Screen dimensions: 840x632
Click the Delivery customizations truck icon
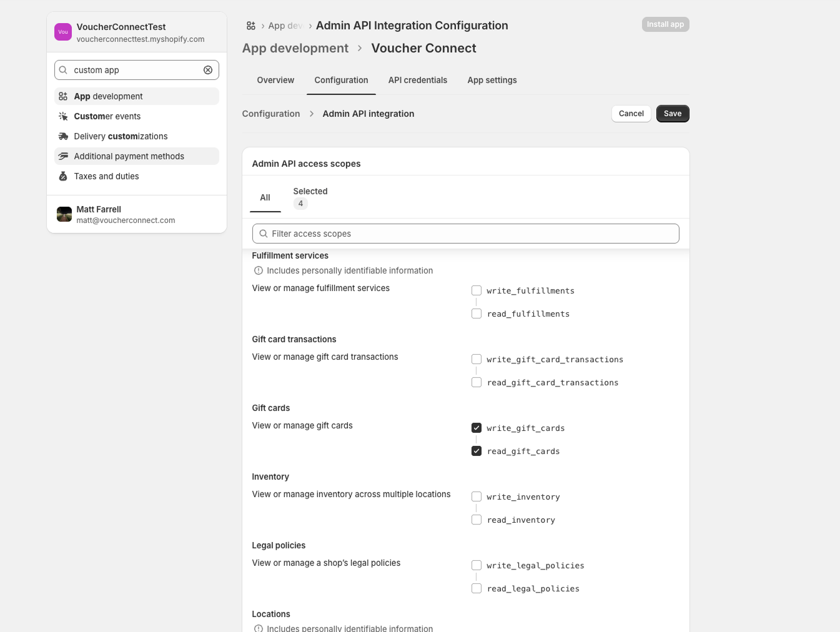point(63,136)
